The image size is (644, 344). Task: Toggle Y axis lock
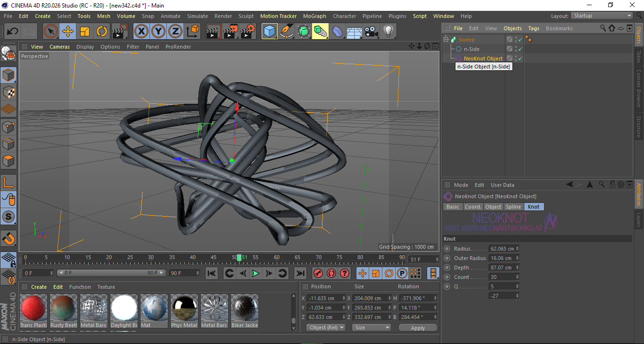coord(158,32)
